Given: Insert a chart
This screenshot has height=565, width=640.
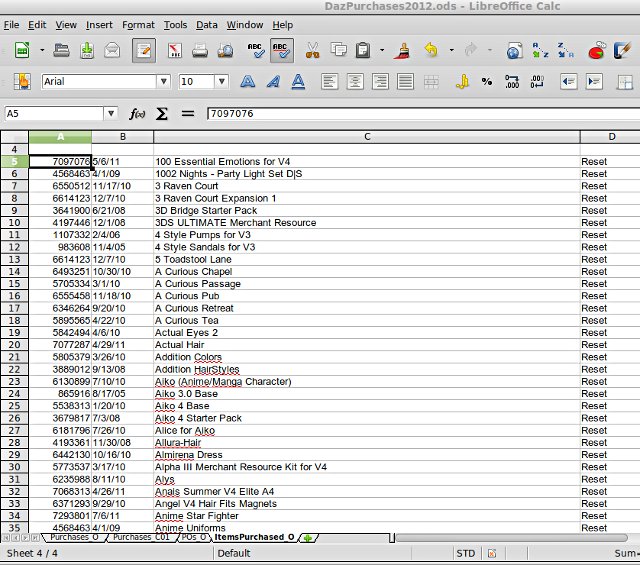Looking at the screenshot, I should point(597,51).
